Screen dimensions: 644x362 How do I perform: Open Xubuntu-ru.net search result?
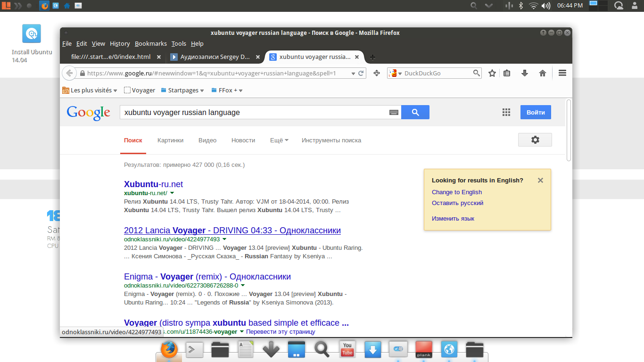(153, 184)
